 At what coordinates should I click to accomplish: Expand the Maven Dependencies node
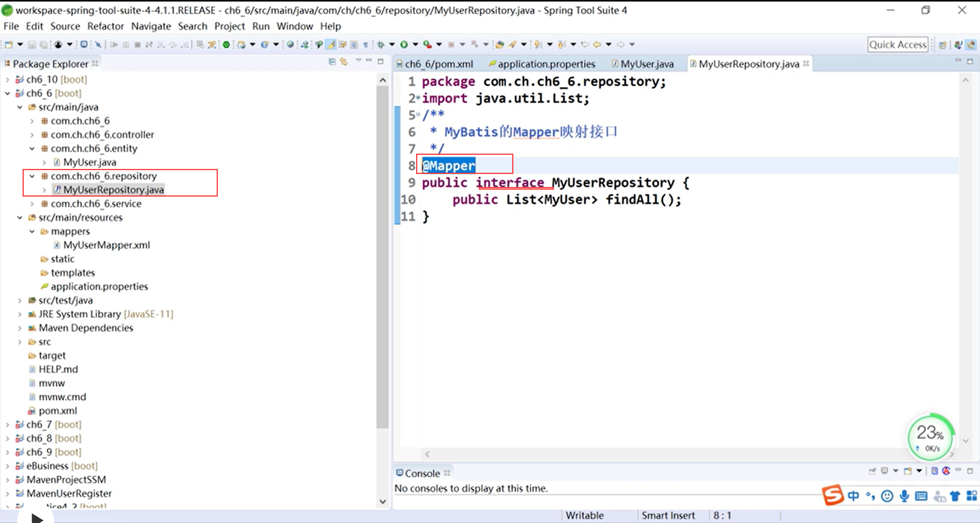point(20,328)
